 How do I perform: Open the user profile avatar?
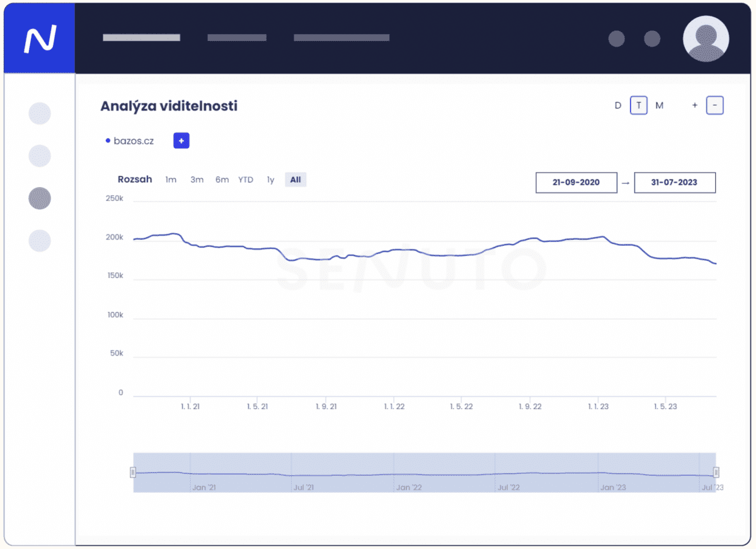coord(706,39)
